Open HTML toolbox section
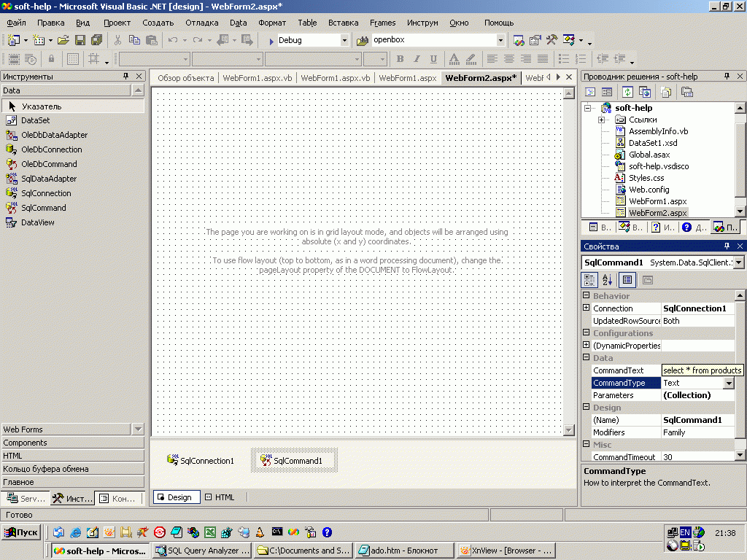The height and width of the screenshot is (560, 747). (72, 456)
